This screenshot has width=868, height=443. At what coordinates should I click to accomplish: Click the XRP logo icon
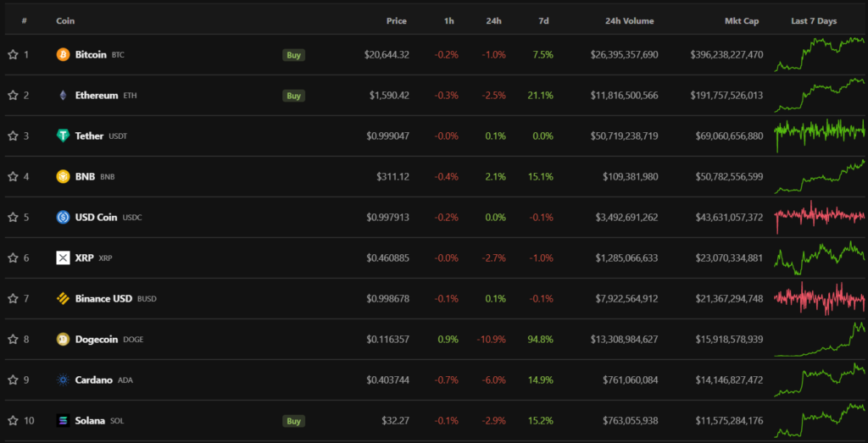pos(63,258)
